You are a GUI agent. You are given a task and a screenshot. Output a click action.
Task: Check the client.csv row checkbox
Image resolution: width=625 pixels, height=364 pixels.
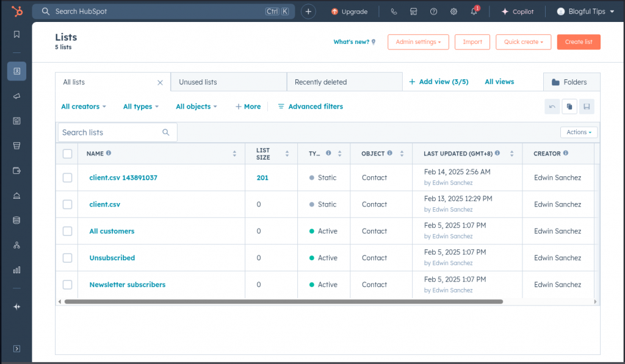tap(67, 204)
